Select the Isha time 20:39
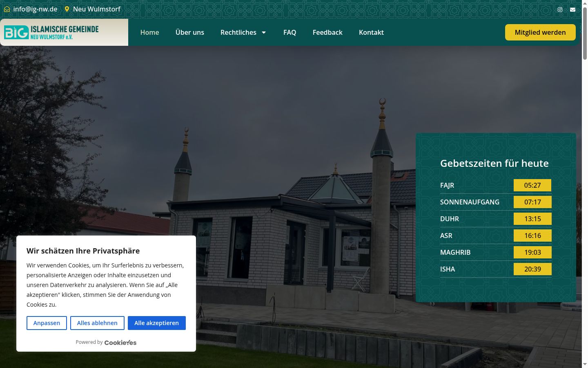This screenshot has width=588, height=368. (x=532, y=269)
